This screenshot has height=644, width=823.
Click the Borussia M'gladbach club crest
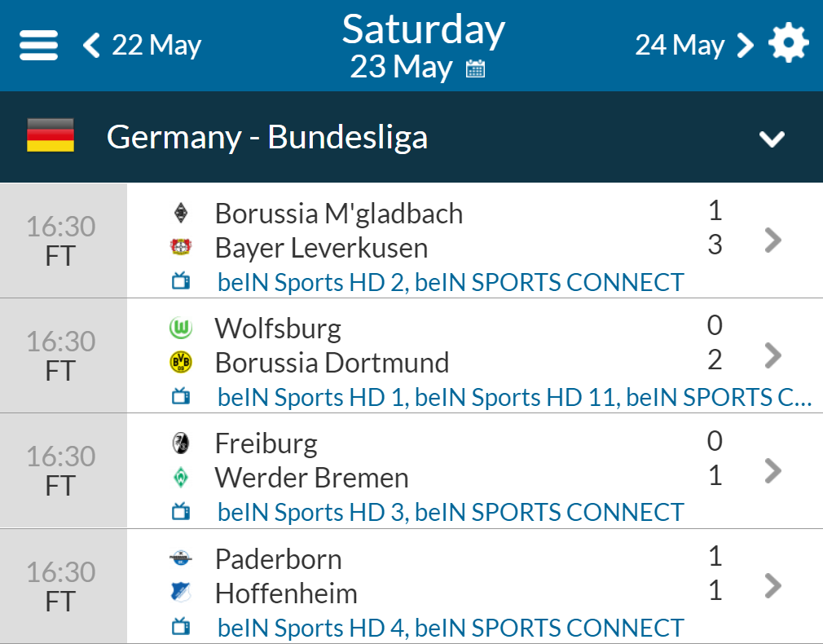click(181, 214)
